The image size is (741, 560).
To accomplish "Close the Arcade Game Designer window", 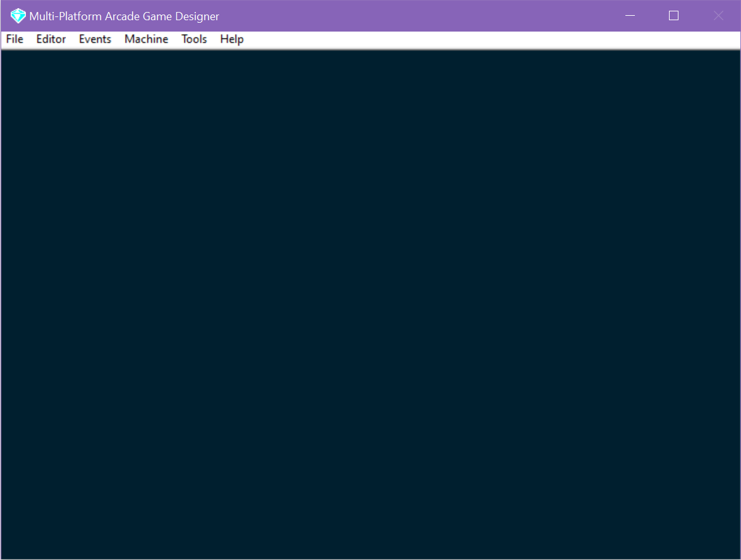I will (718, 16).
